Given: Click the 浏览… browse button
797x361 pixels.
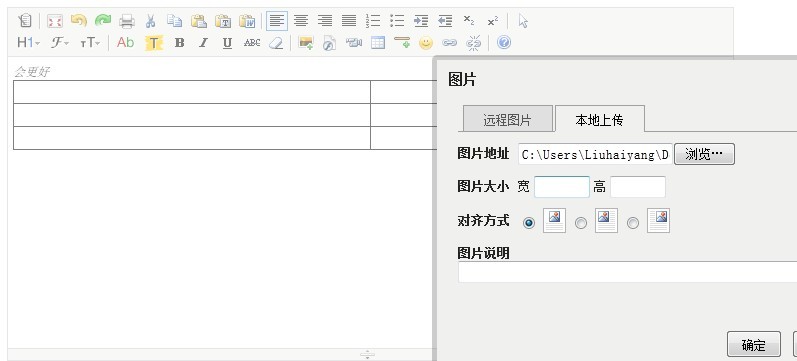Looking at the screenshot, I should coord(704,154).
